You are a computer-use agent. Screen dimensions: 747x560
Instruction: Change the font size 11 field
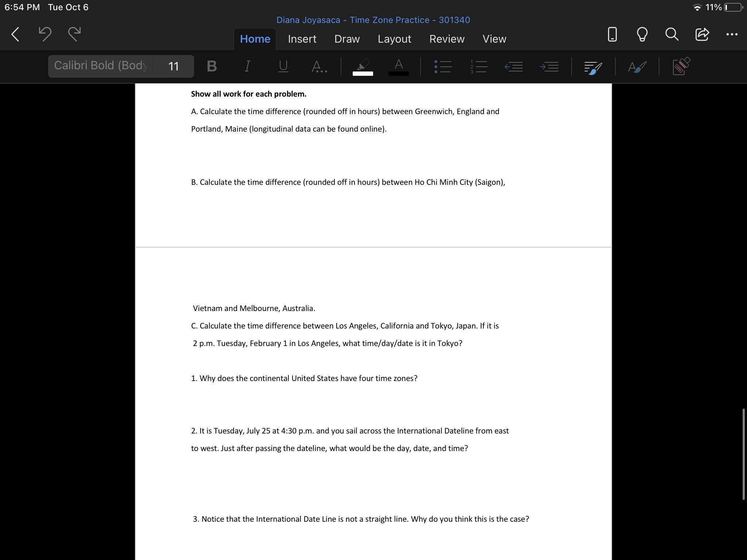tap(174, 66)
